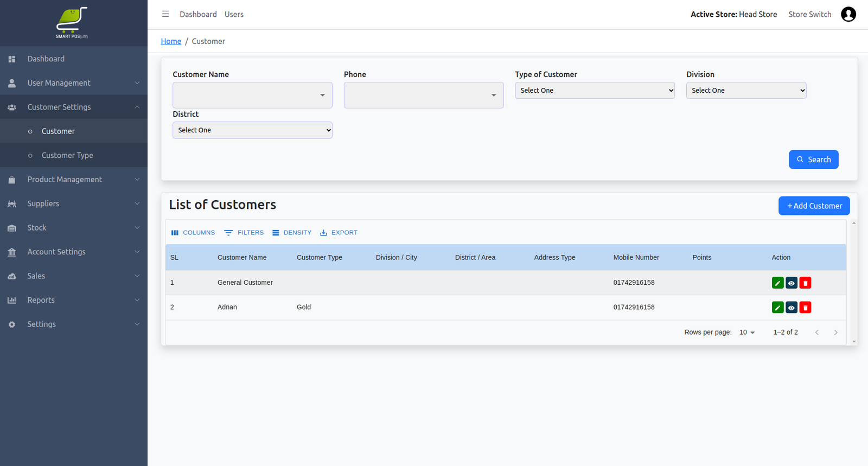Click the Product Management bag icon
The height and width of the screenshot is (466, 868).
pyautogui.click(x=12, y=180)
